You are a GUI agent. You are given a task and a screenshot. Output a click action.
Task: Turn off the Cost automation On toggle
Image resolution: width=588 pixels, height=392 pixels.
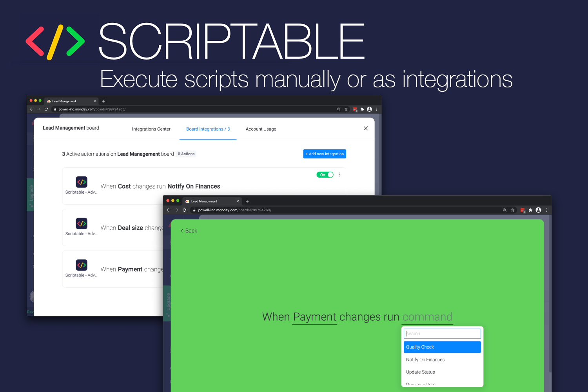325,175
